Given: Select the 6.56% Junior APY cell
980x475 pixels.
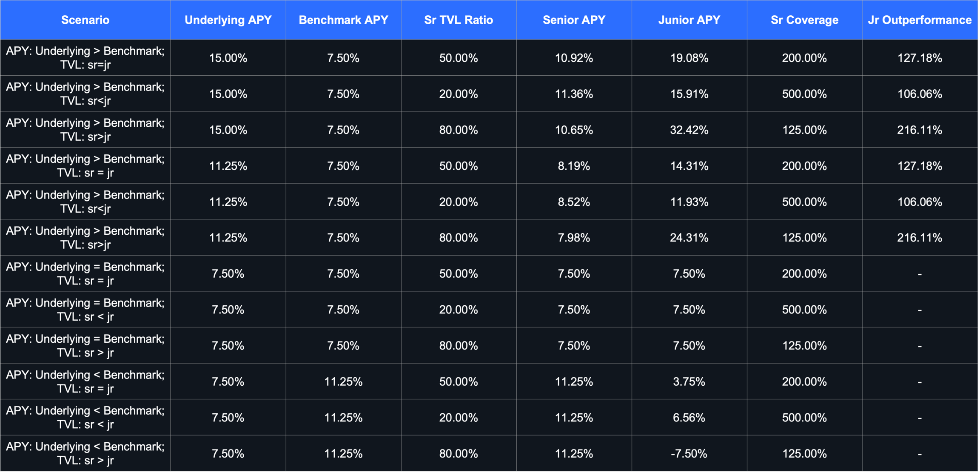Looking at the screenshot, I should [x=689, y=418].
